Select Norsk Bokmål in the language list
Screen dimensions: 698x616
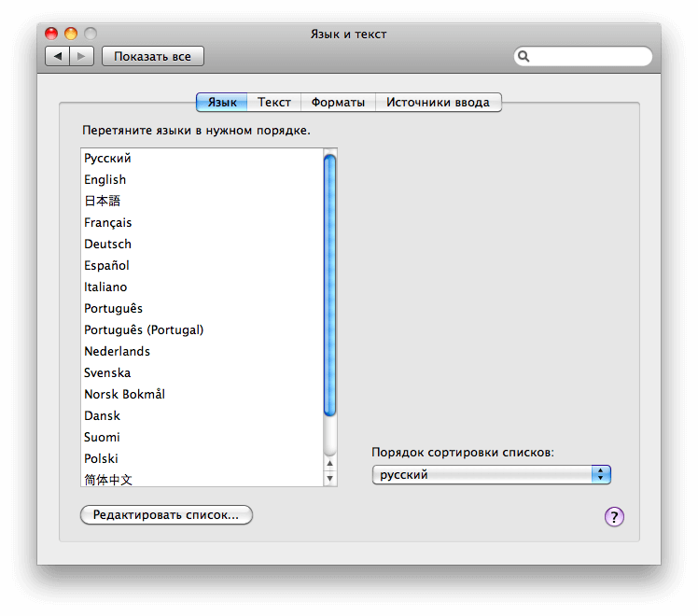(202, 395)
